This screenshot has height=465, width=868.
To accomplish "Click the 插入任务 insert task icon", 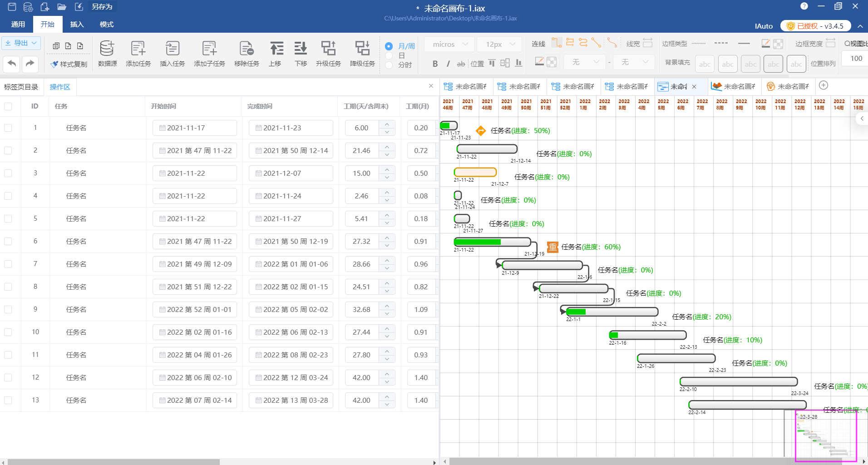I will [x=173, y=48].
